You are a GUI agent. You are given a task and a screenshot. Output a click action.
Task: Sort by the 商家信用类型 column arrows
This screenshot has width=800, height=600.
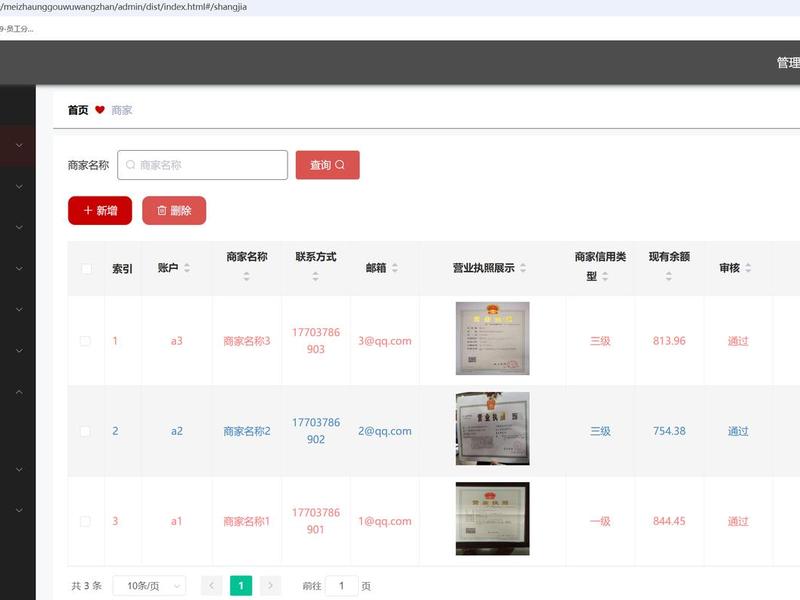(x=605, y=277)
